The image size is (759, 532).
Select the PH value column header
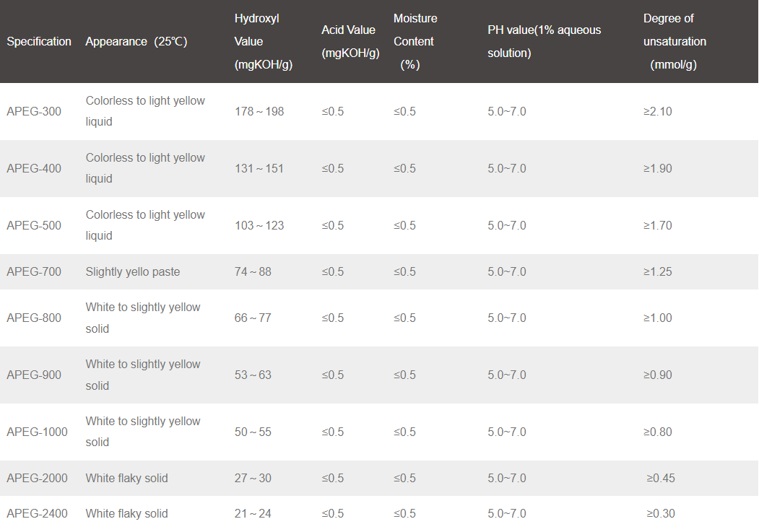[544, 42]
